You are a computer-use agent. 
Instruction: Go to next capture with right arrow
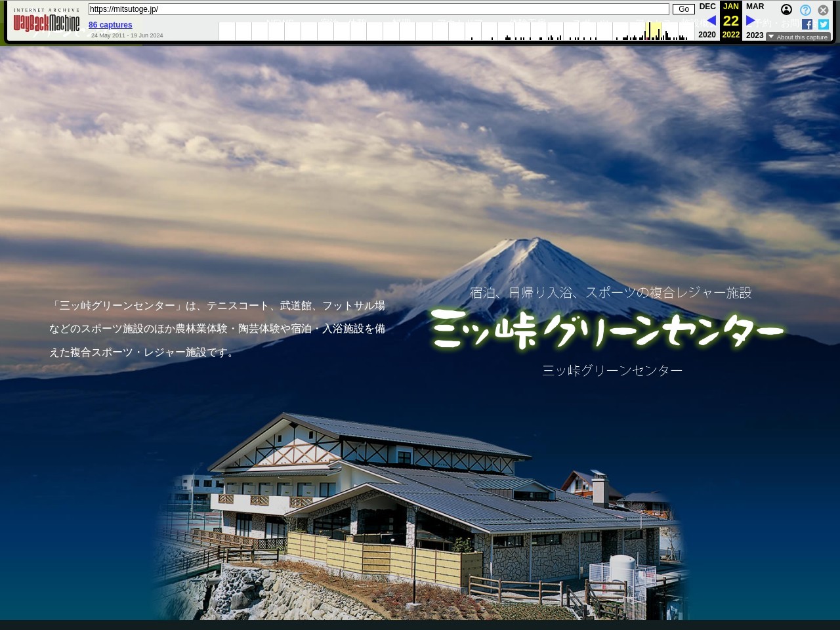750,20
